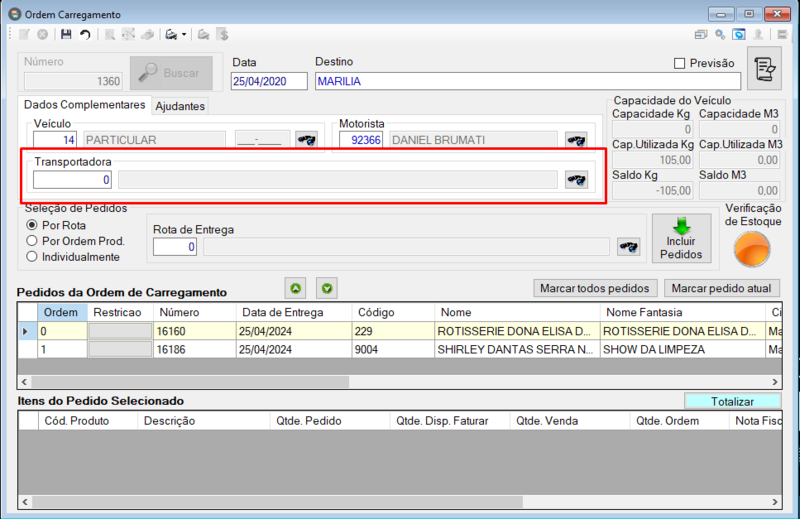Open the Transportadora lookup binoculars icon
This screenshot has height=519, width=800.
click(577, 180)
